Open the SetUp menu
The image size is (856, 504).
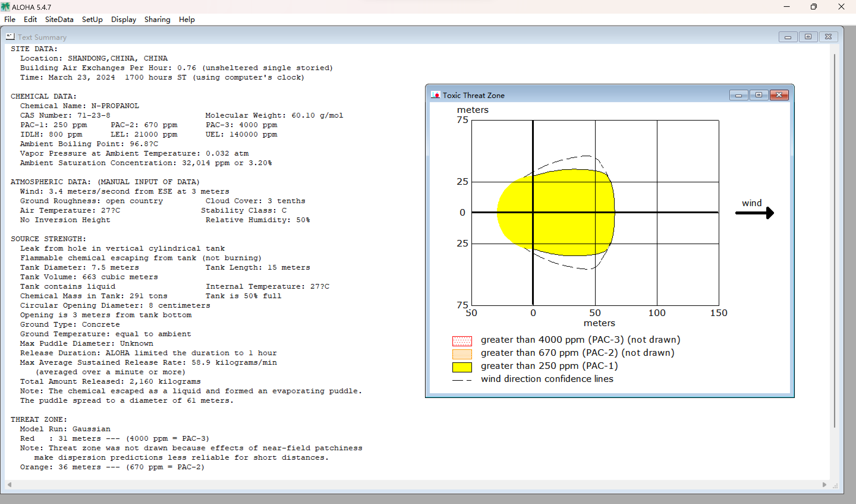point(92,19)
